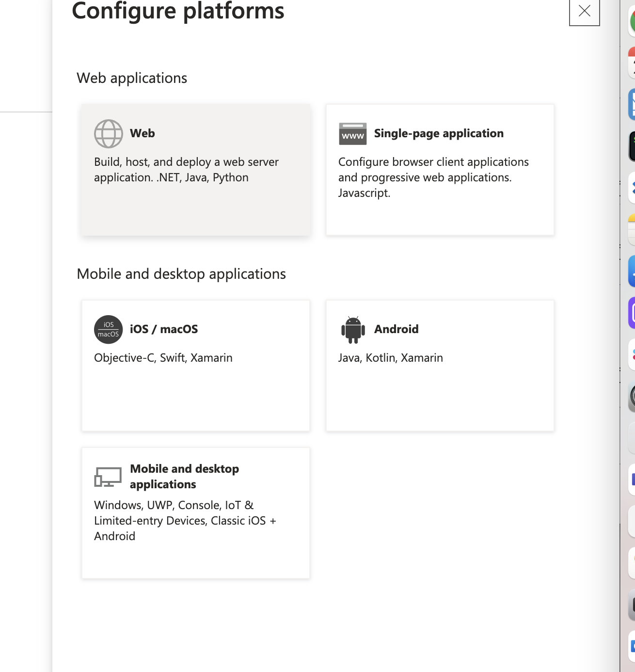Screen dimensions: 635x672
Task: Open the Notes app in the dock
Action: (x=632, y=230)
